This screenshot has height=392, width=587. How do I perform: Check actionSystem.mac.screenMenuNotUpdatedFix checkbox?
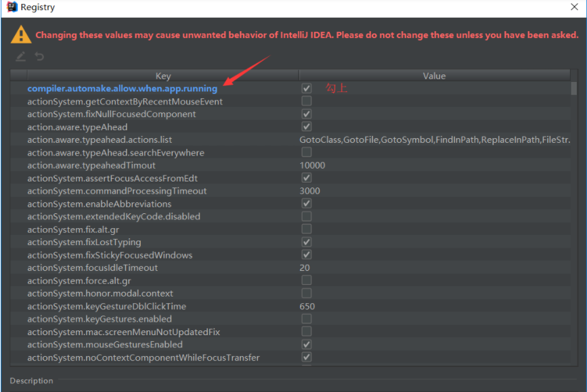click(307, 332)
